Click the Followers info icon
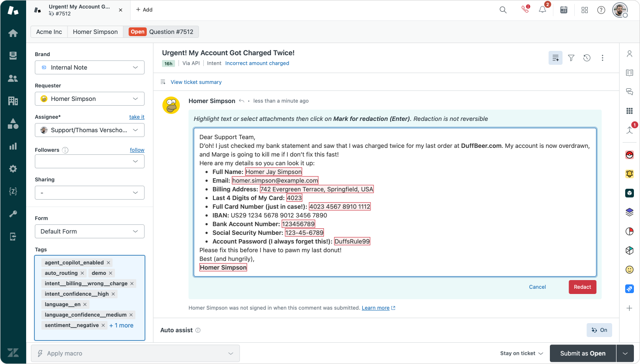640x364 pixels. pyautogui.click(x=65, y=150)
